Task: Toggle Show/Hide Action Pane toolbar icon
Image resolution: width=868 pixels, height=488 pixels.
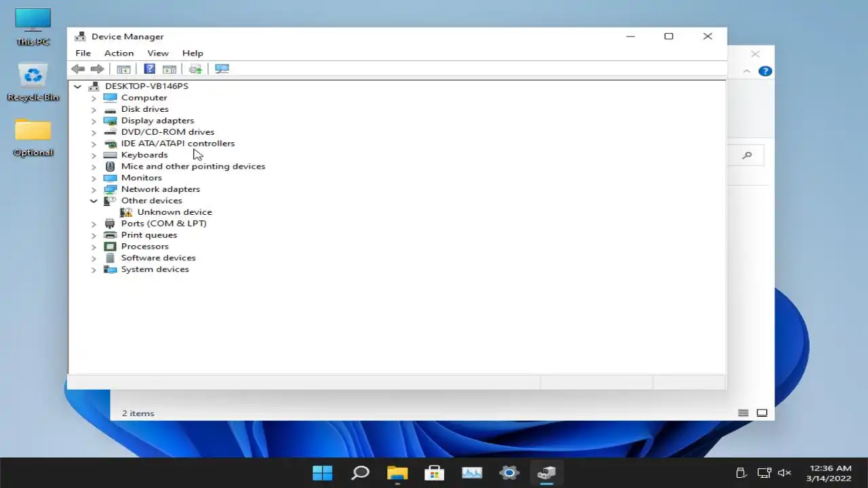Action: 170,68
